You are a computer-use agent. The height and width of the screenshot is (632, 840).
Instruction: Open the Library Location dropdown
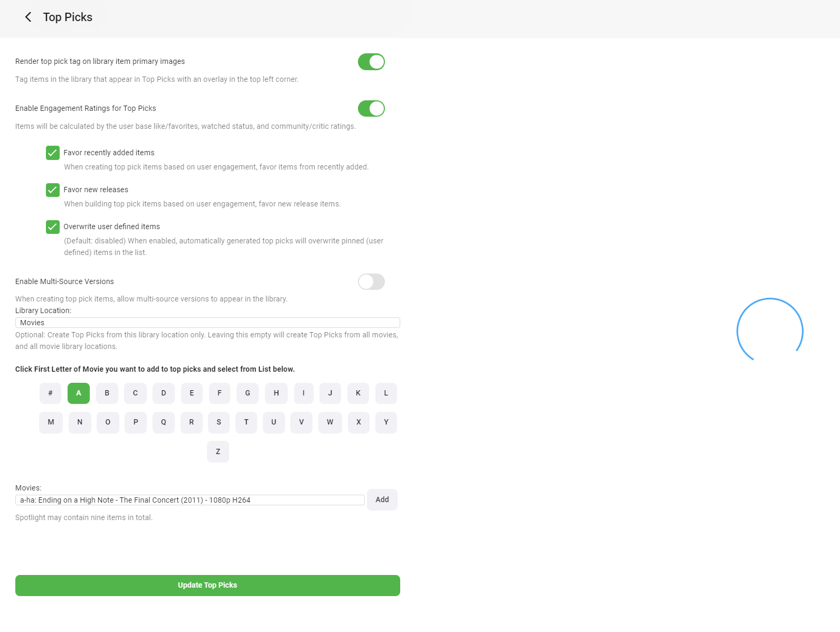207,323
